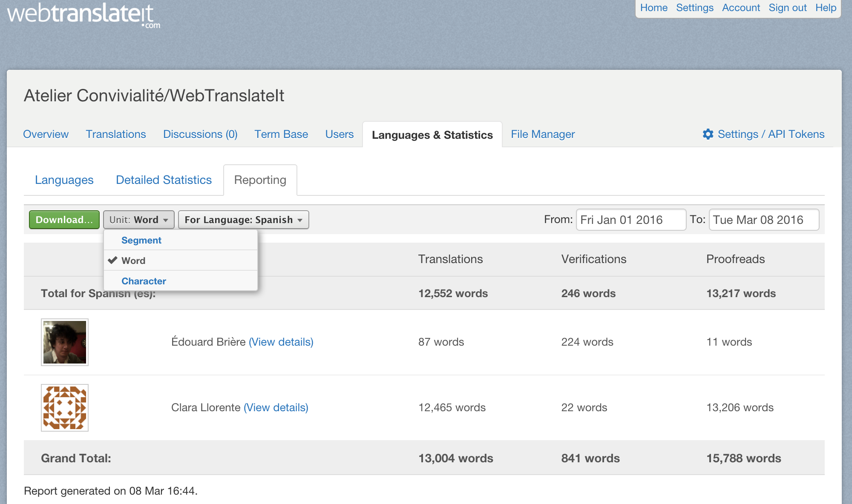Screen dimensions: 852x504
Task: Choose Segment from the unit menu
Action: coord(141,240)
